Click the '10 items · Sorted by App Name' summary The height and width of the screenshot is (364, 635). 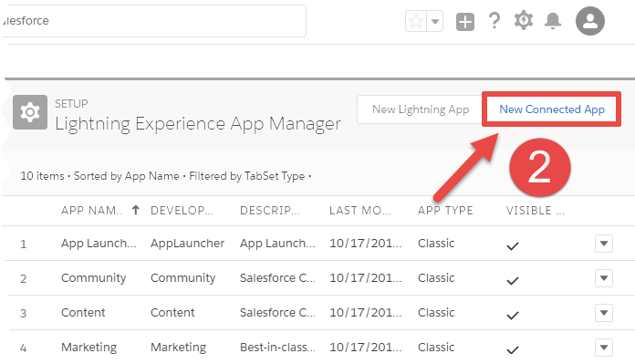(x=99, y=176)
